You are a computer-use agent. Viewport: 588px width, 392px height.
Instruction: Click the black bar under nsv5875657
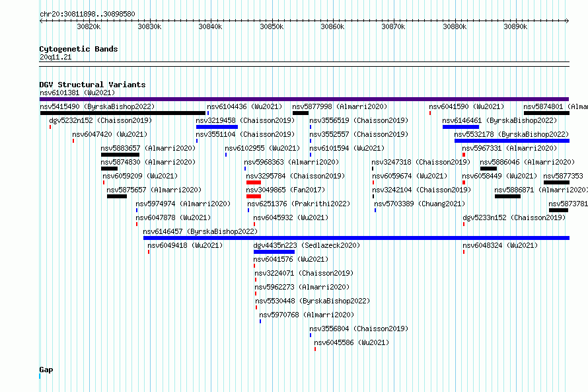117,196
